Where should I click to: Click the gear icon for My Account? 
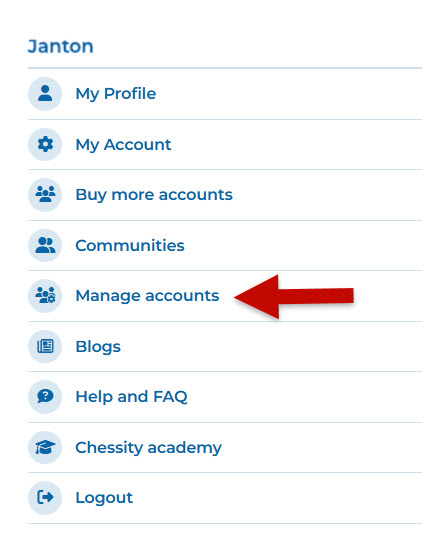(45, 144)
